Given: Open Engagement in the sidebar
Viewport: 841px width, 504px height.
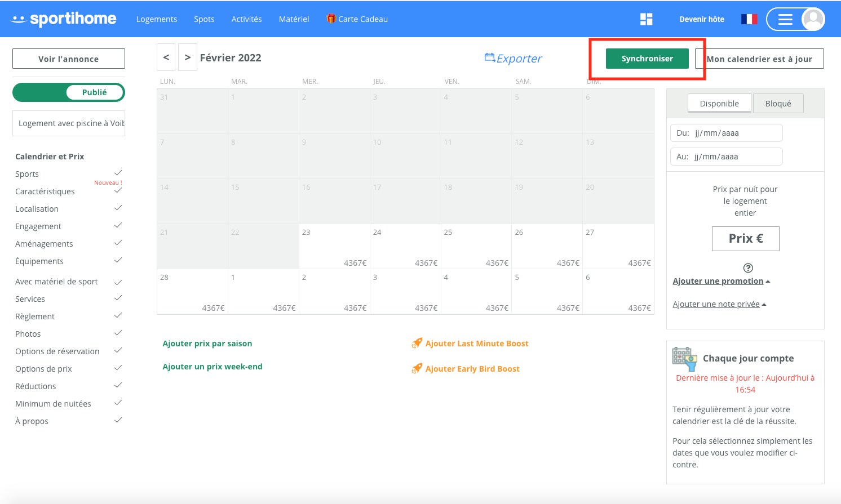Looking at the screenshot, I should (38, 226).
